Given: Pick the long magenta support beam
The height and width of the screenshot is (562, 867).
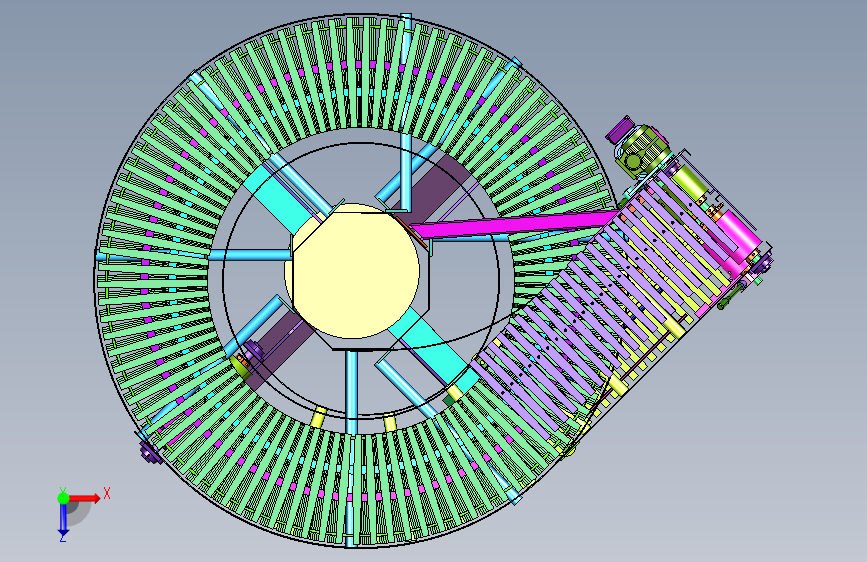Looking at the screenshot, I should (517, 223).
